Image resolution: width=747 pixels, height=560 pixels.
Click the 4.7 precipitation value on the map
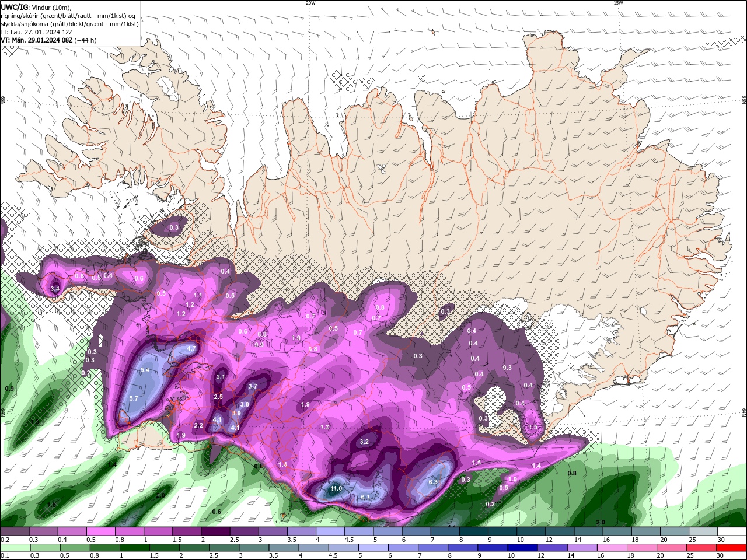[191, 348]
